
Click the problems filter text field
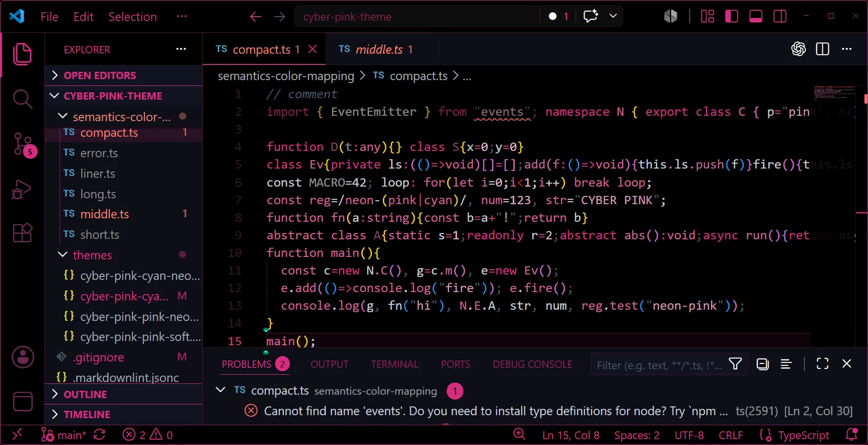tap(660, 365)
